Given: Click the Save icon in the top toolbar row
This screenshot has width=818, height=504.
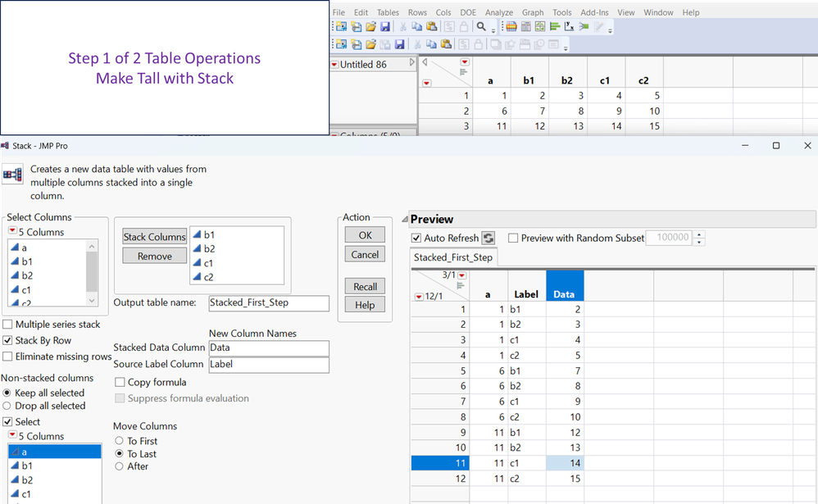Looking at the screenshot, I should 385,27.
